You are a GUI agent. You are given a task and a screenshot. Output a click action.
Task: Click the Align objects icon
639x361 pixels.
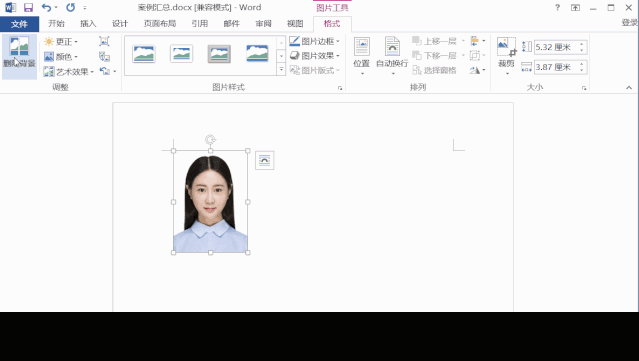[477, 41]
